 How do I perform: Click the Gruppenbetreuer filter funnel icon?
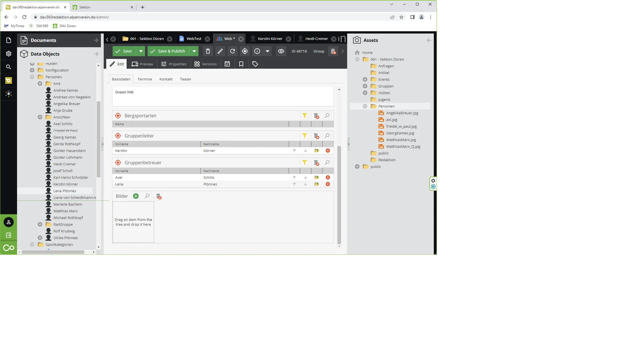click(x=305, y=163)
